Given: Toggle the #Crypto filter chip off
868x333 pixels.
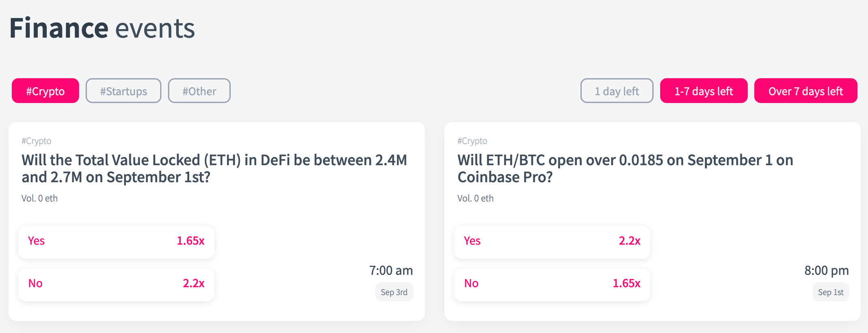Looking at the screenshot, I should click(x=45, y=91).
